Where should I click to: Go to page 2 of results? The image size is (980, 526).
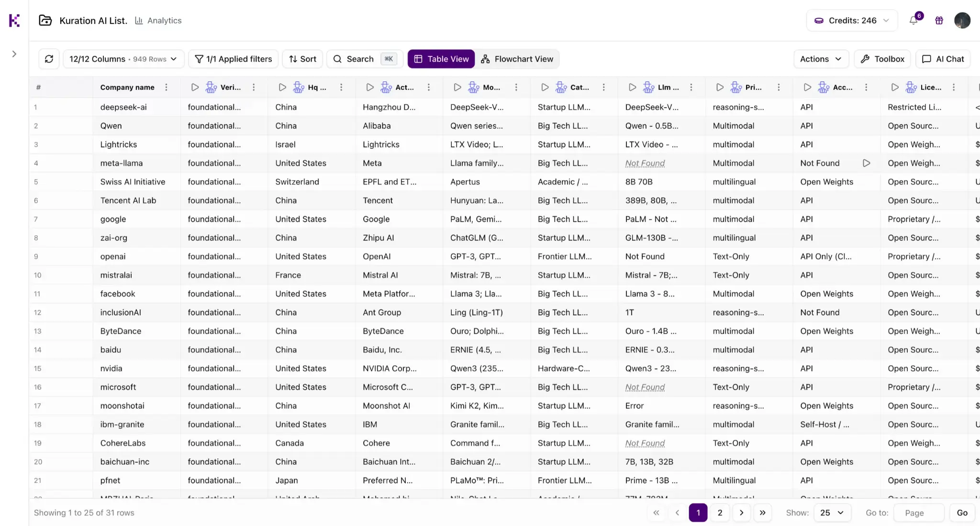(x=720, y=512)
